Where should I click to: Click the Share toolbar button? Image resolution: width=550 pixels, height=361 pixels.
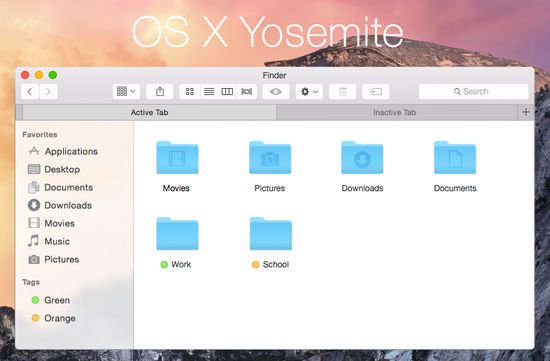click(160, 92)
